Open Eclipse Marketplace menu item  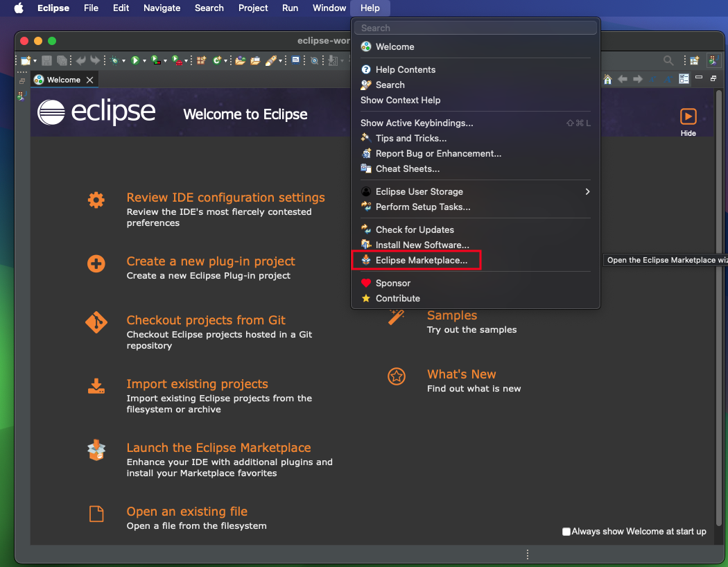pyautogui.click(x=476, y=261)
